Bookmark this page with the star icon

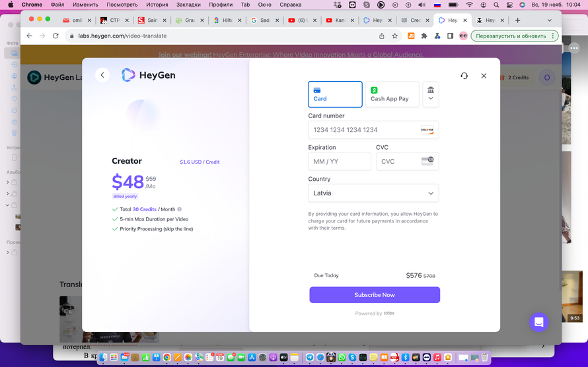[394, 36]
